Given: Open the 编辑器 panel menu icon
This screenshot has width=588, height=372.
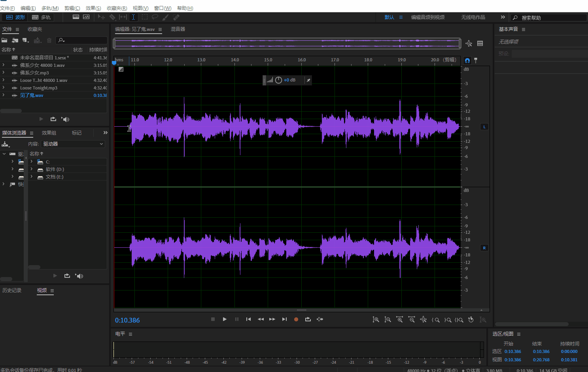Looking at the screenshot, I should [x=160, y=29].
